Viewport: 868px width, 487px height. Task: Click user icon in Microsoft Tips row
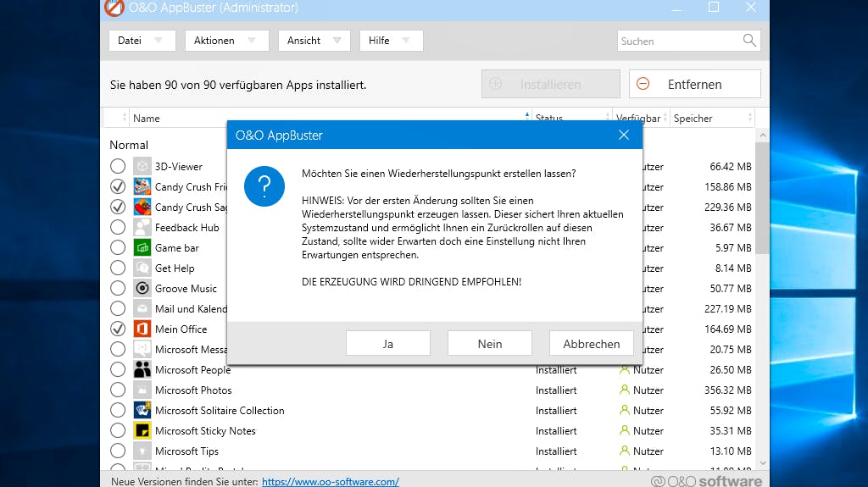point(625,451)
